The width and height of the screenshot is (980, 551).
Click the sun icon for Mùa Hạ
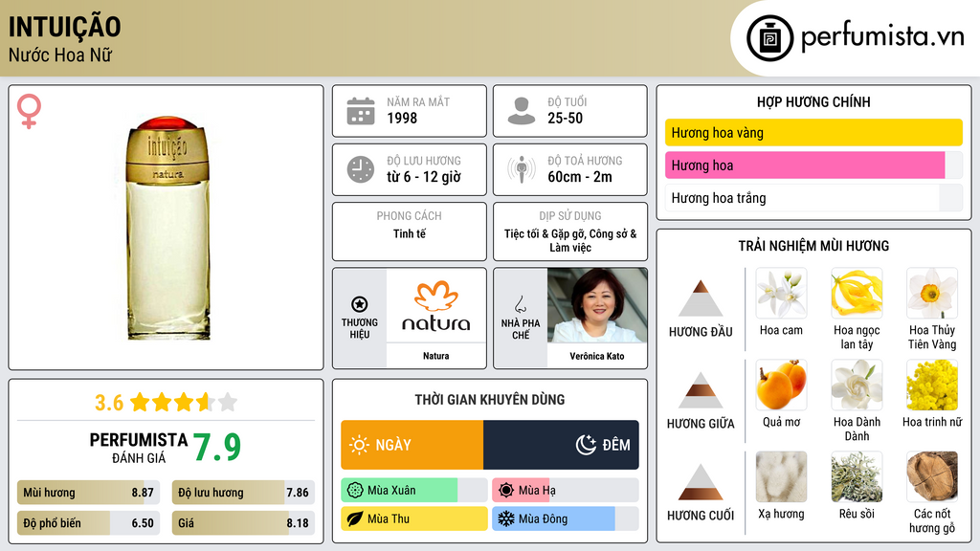[x=506, y=491]
